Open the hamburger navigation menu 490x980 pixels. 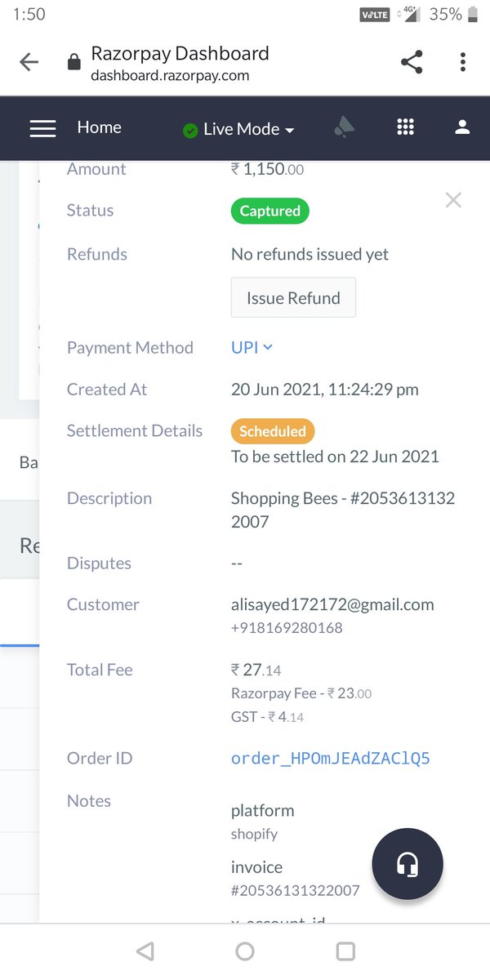[42, 128]
